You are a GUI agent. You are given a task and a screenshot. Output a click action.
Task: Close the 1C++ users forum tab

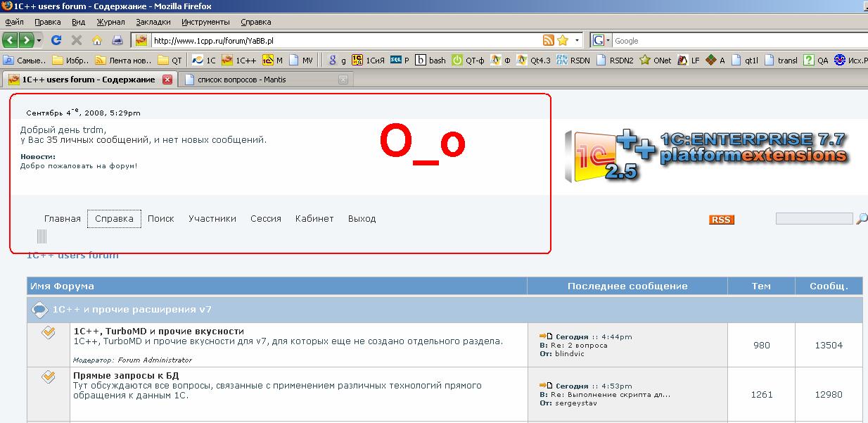[167, 80]
